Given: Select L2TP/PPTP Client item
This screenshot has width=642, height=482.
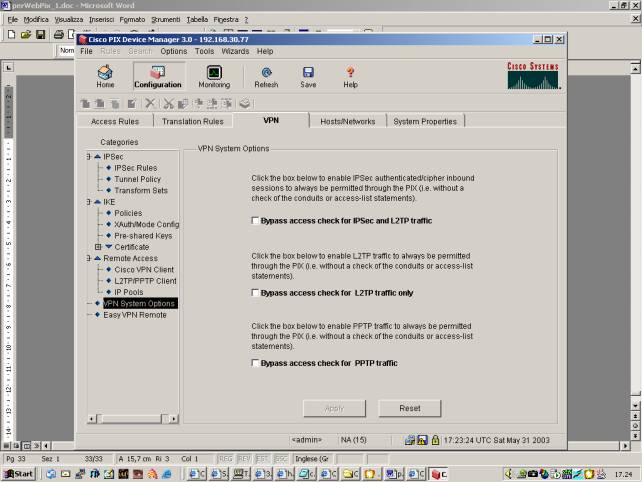Looking at the screenshot, I should tap(145, 281).
